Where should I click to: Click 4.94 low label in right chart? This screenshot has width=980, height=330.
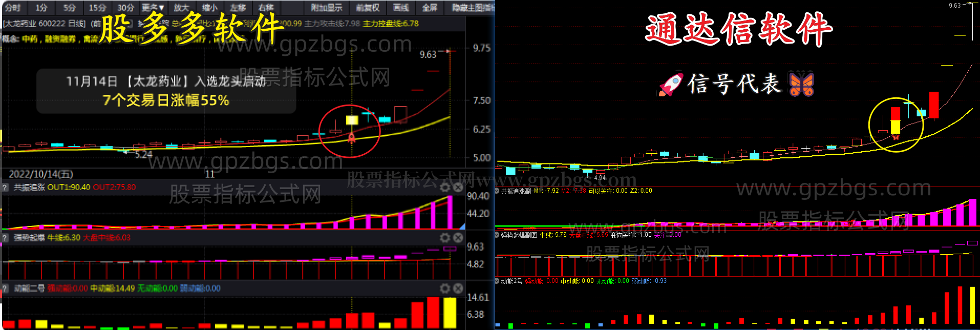600,178
